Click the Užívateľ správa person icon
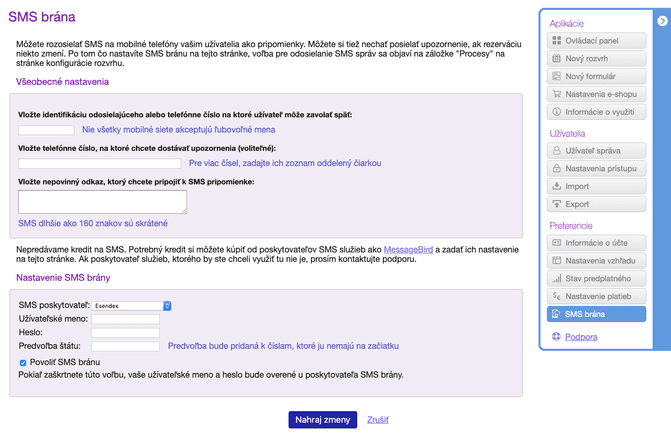This screenshot has width=671, height=435. click(x=556, y=151)
